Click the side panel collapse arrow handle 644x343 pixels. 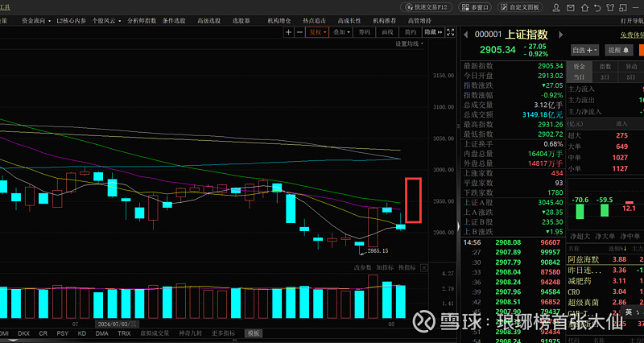[x=458, y=226]
